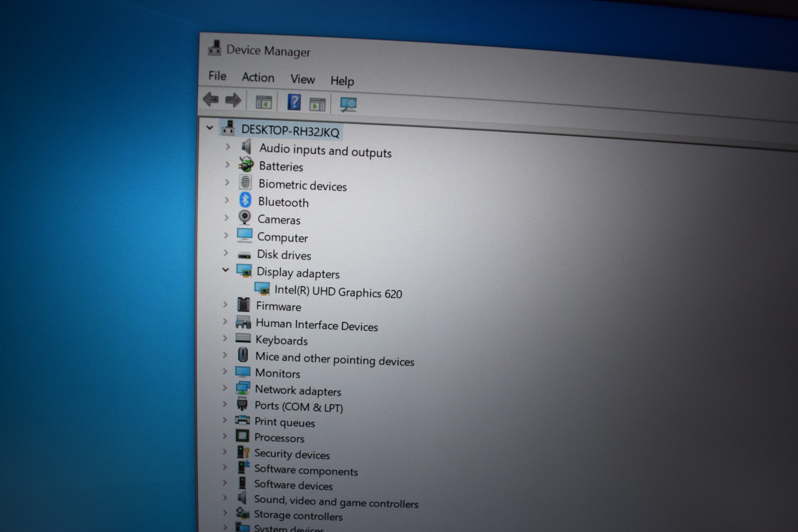Select the DESKTOP-RH32JKQ computer name

coord(290,131)
